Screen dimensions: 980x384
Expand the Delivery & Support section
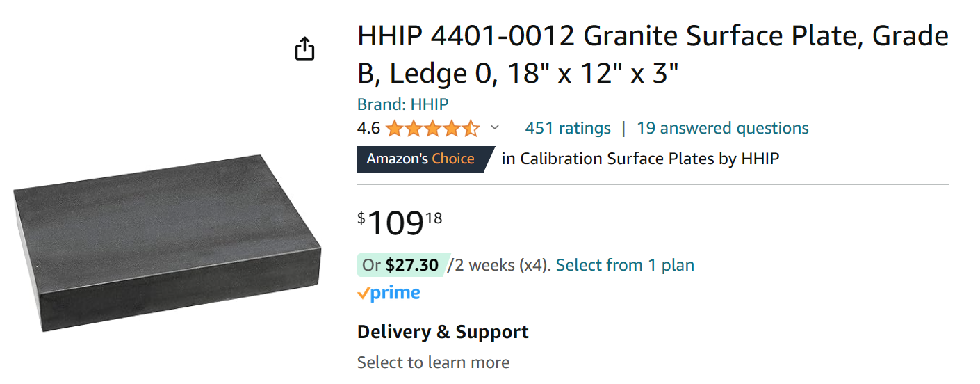pyautogui.click(x=443, y=332)
